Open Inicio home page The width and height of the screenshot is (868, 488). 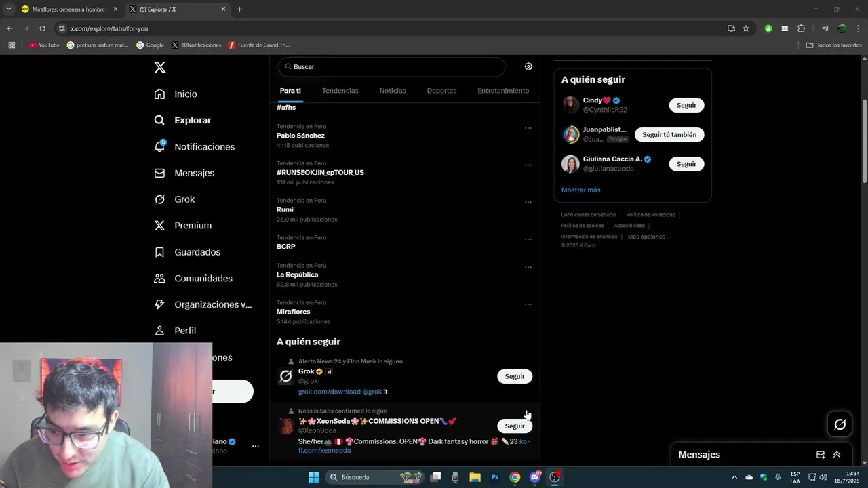click(x=176, y=94)
